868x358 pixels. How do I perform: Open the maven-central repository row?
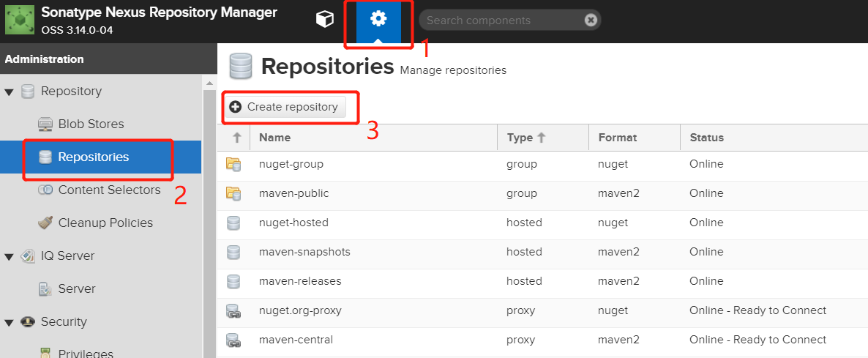(542, 340)
